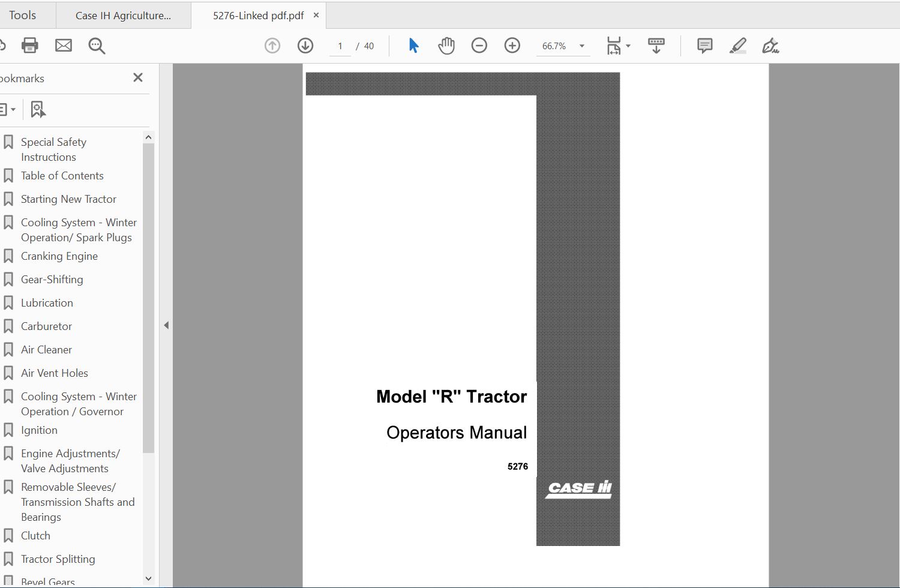The height and width of the screenshot is (588, 900).
Task: Send the file by email with the envelope icon
Action: tap(64, 46)
